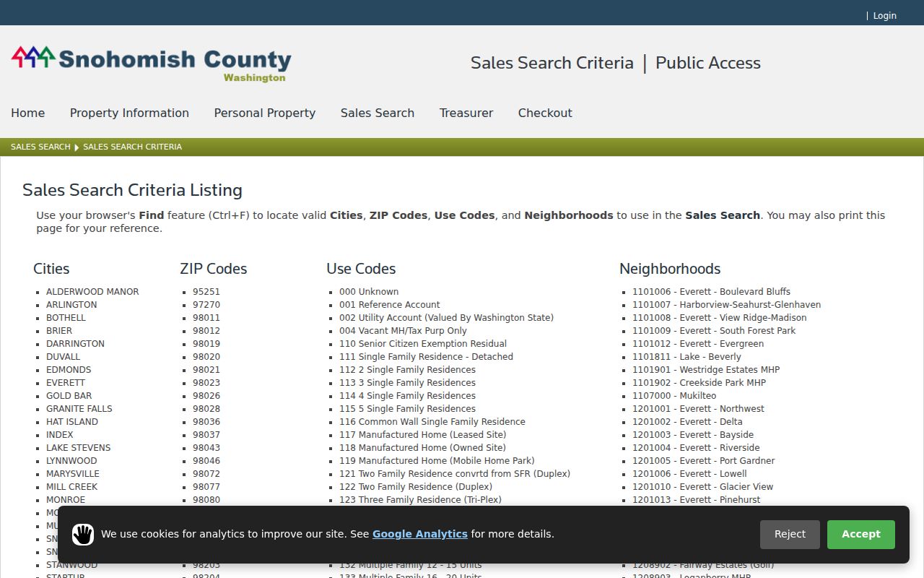Click use code 119 Manufactured Home (Mobile Home Park)
Screen dimensions: 924x578
437,461
